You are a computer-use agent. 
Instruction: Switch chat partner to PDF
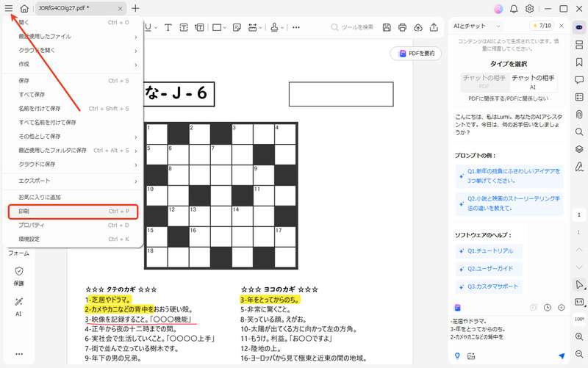pyautogui.click(x=484, y=82)
